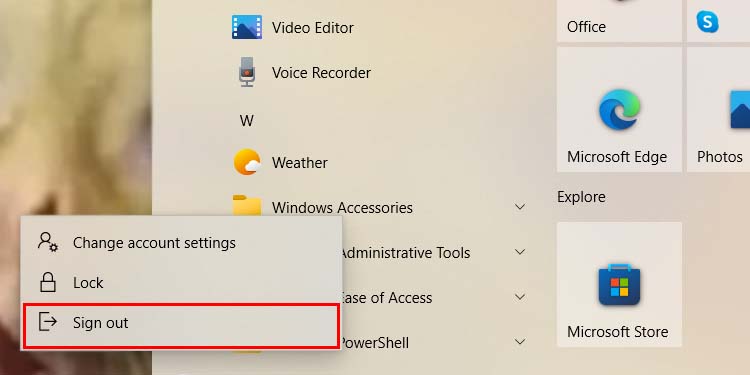
Task: Open the Microsoft Edge tile
Action: click(x=619, y=110)
